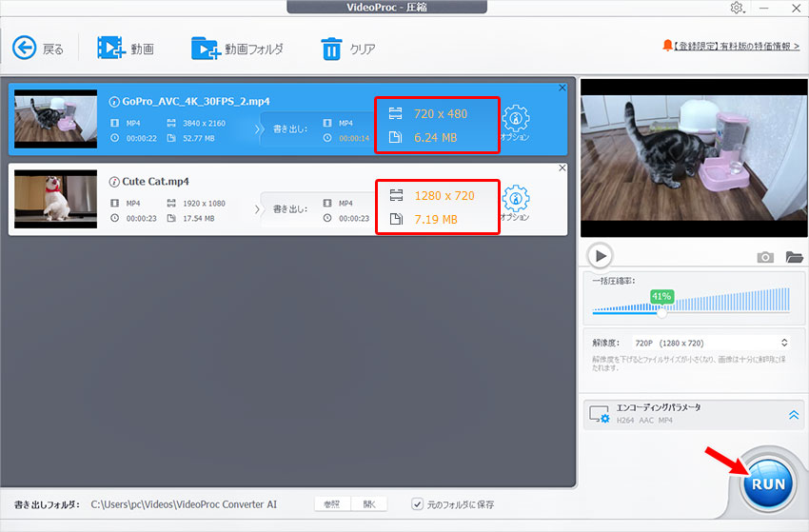809x532 pixels.
Task: Click the output folder path text
Action: 184,504
